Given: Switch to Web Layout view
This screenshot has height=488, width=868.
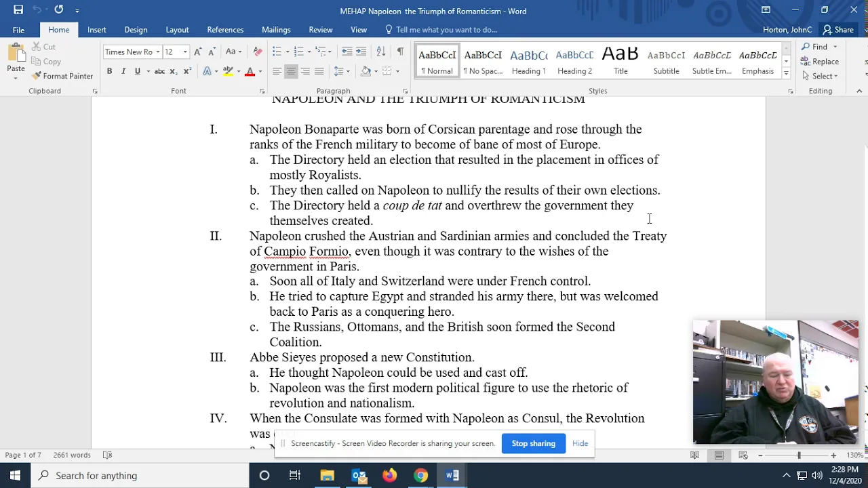Looking at the screenshot, I should tap(743, 455).
